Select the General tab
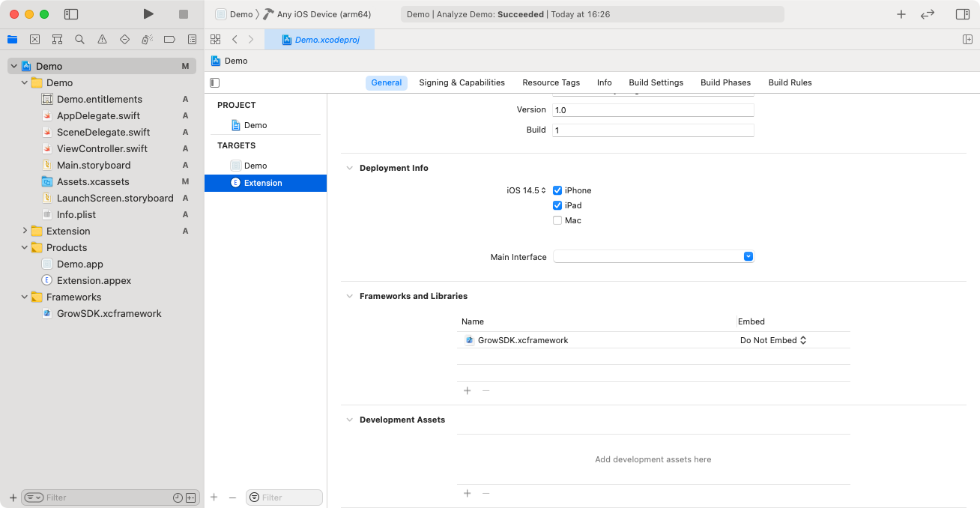 [x=387, y=82]
